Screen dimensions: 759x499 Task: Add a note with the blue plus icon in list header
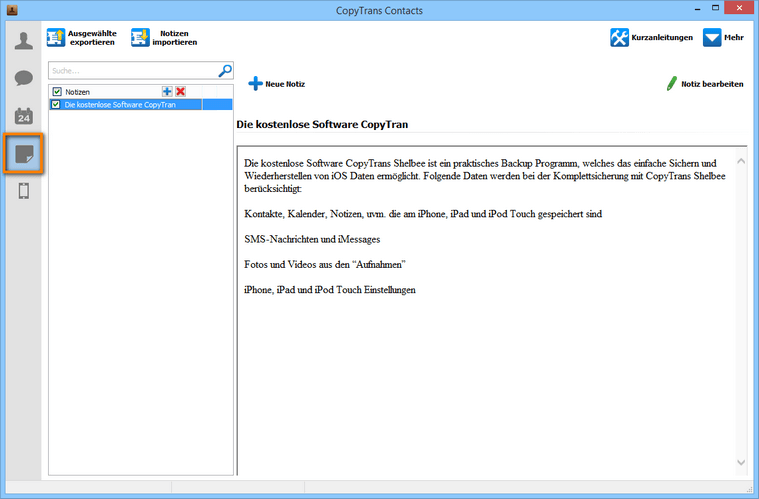[167, 91]
